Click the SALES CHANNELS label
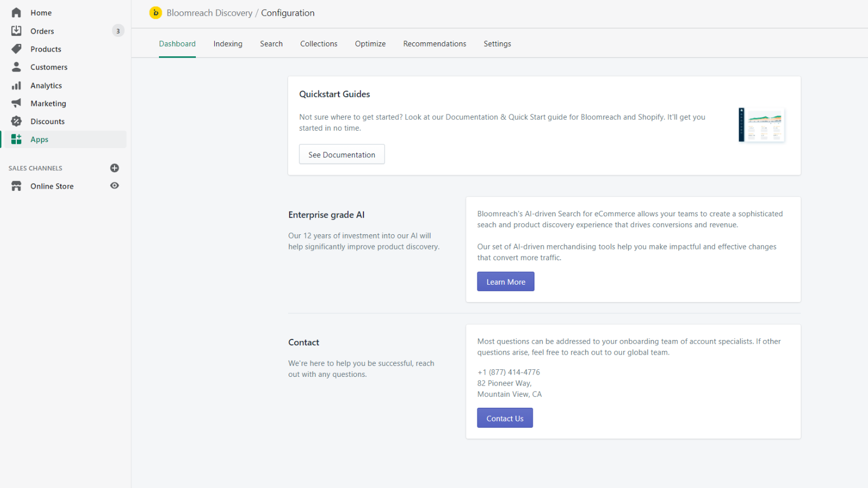This screenshot has height=488, width=868. [35, 168]
